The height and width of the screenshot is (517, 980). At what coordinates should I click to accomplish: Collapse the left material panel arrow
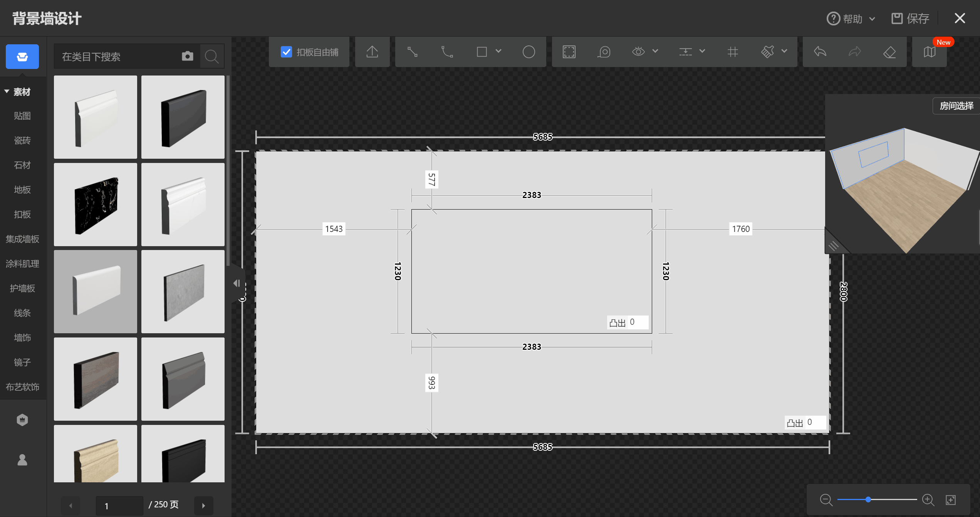237,284
